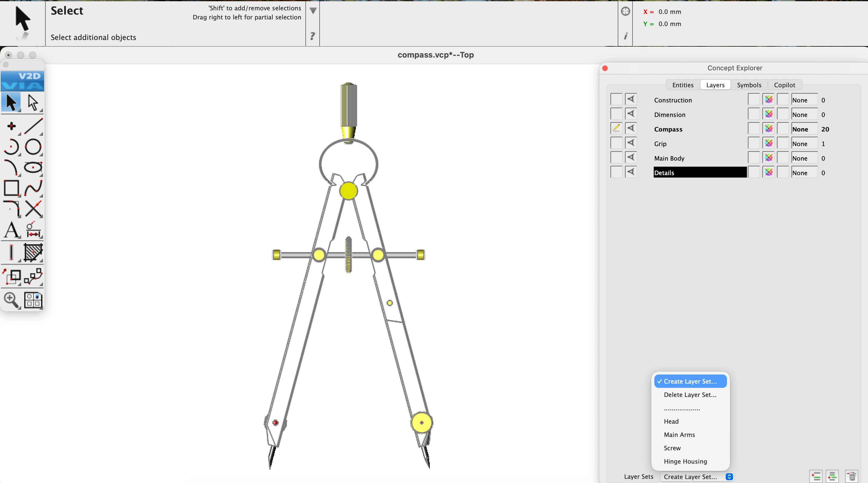Choose the Spline curve tool
Screen dimensions: 868x483
(33, 188)
